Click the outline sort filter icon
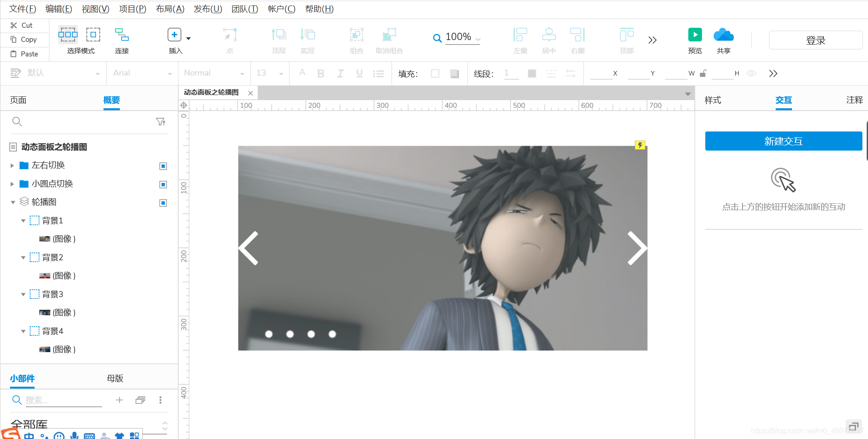 [161, 121]
